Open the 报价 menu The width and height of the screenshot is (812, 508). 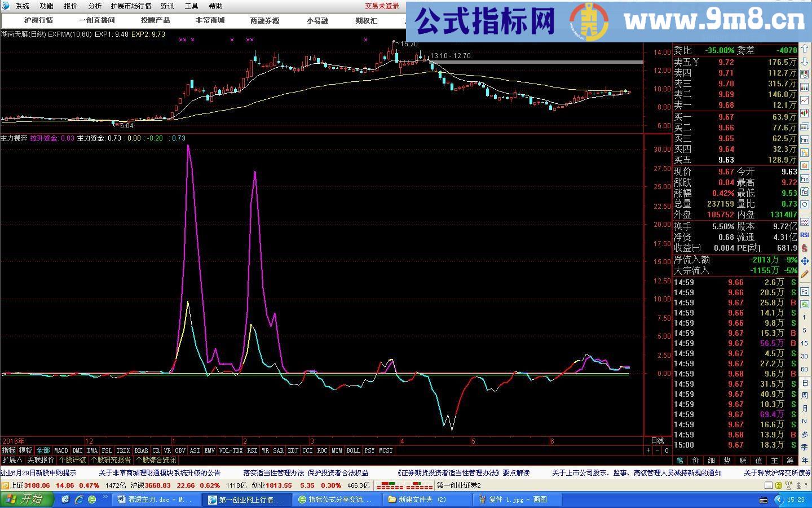point(70,6)
